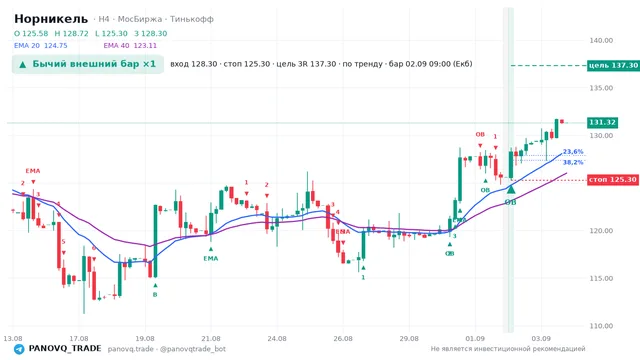This screenshot has width=640, height=360.
Task: Click the green "EMA" marker below the 21.08 candles
Action: 211,258
